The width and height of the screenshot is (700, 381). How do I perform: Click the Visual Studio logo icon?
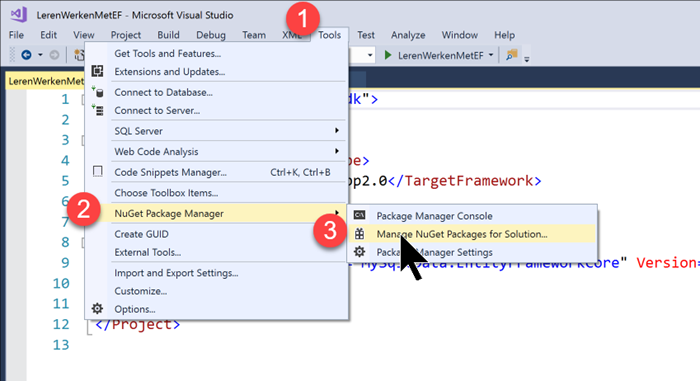click(19, 15)
